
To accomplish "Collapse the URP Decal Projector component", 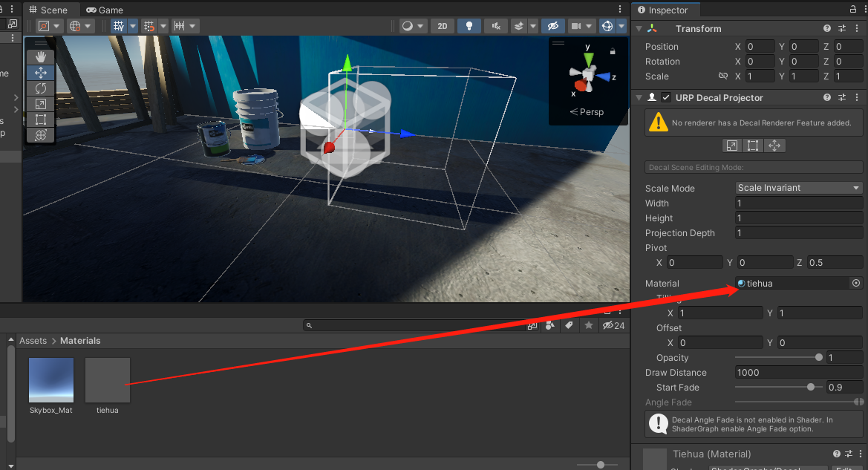I will pyautogui.click(x=639, y=97).
